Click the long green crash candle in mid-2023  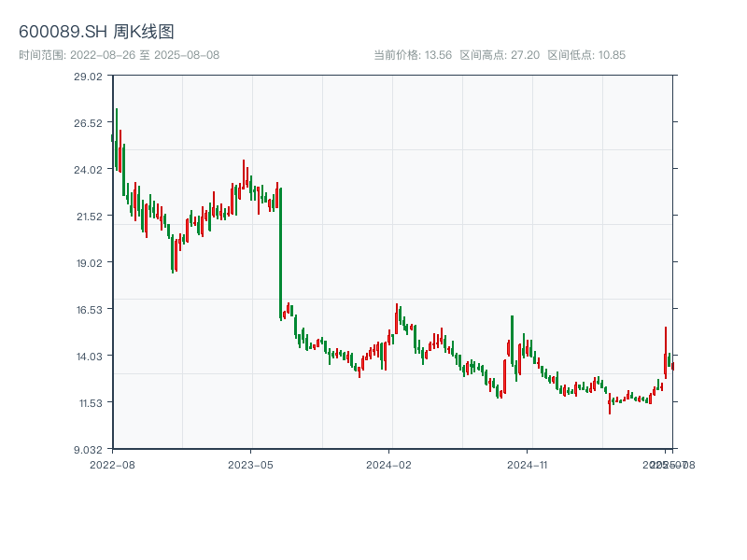281,252
